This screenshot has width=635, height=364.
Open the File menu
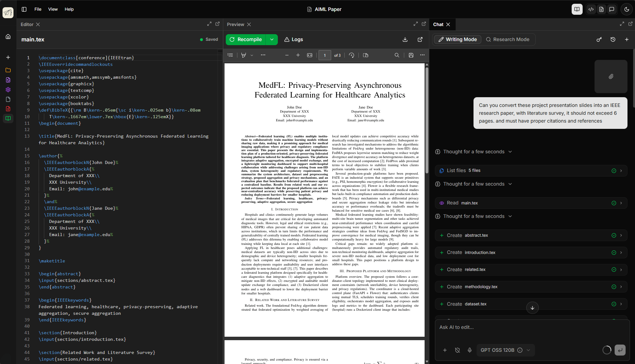[38, 9]
